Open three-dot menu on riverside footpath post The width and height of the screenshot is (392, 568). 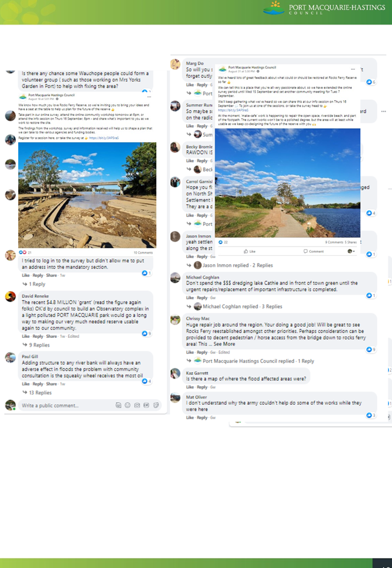point(353,69)
